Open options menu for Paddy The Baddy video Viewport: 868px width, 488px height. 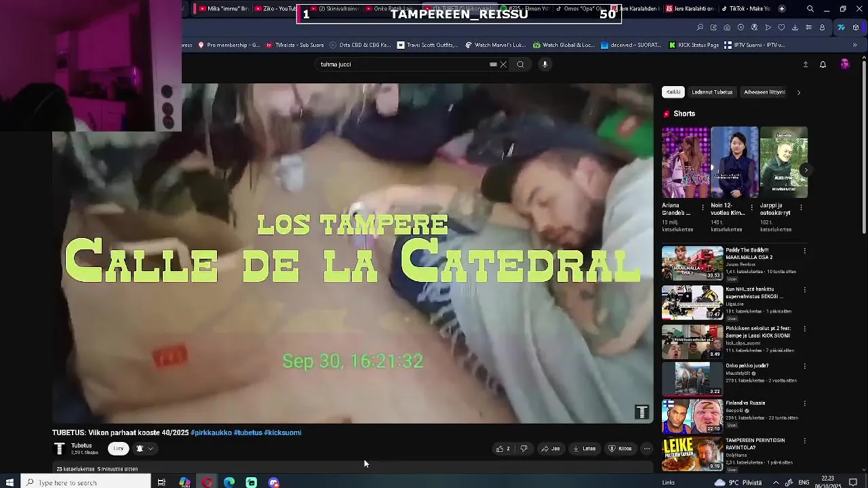coord(805,251)
